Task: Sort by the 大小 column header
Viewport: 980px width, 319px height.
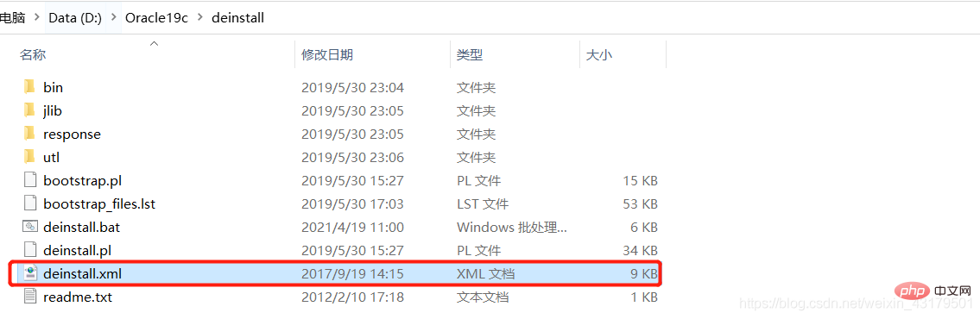Action: (x=598, y=55)
